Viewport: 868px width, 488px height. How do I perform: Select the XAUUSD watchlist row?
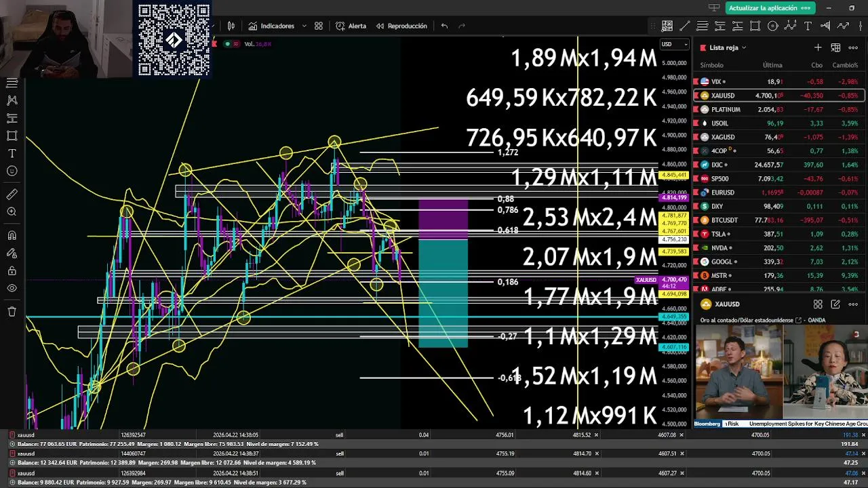point(778,96)
